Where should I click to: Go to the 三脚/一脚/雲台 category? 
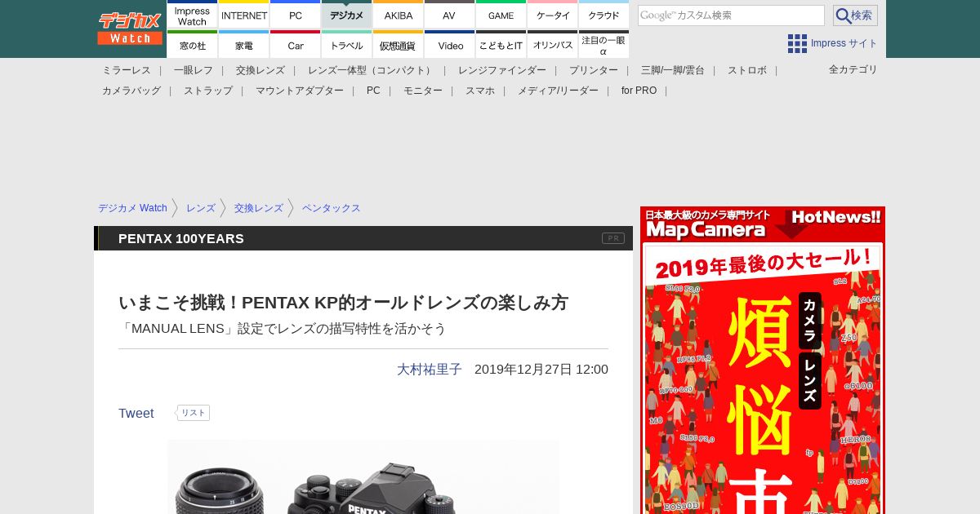[x=673, y=70]
